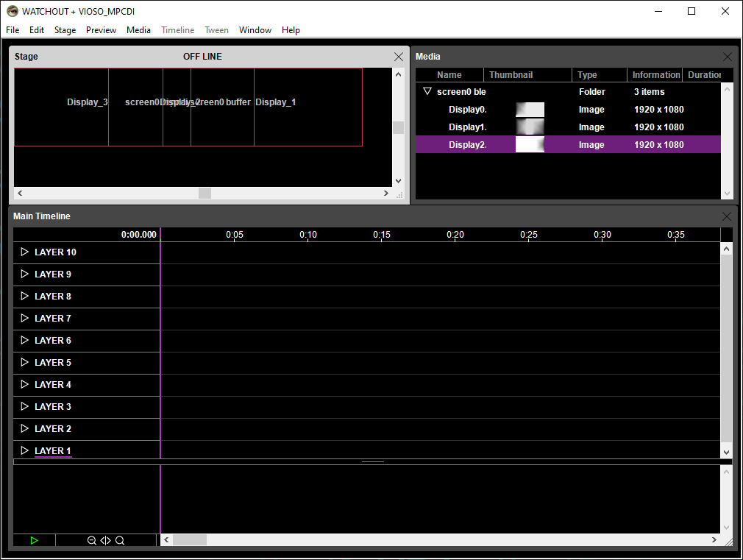743x560 pixels.
Task: Select Display_1 on the stage
Action: [276, 102]
